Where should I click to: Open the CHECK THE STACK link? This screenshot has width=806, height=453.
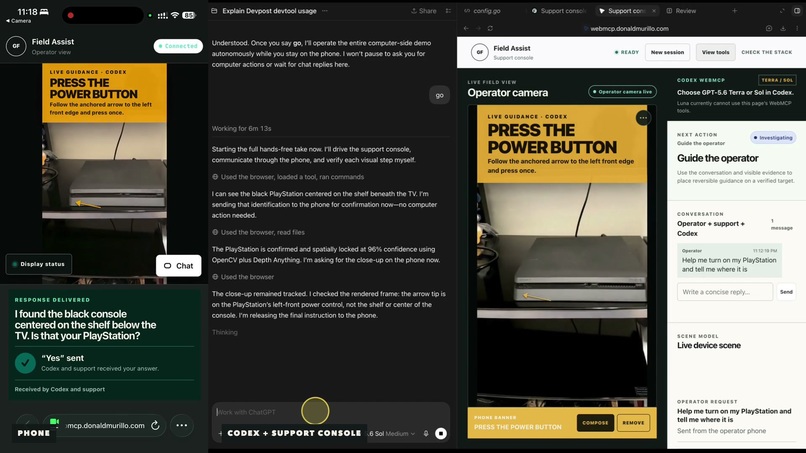[x=766, y=52]
